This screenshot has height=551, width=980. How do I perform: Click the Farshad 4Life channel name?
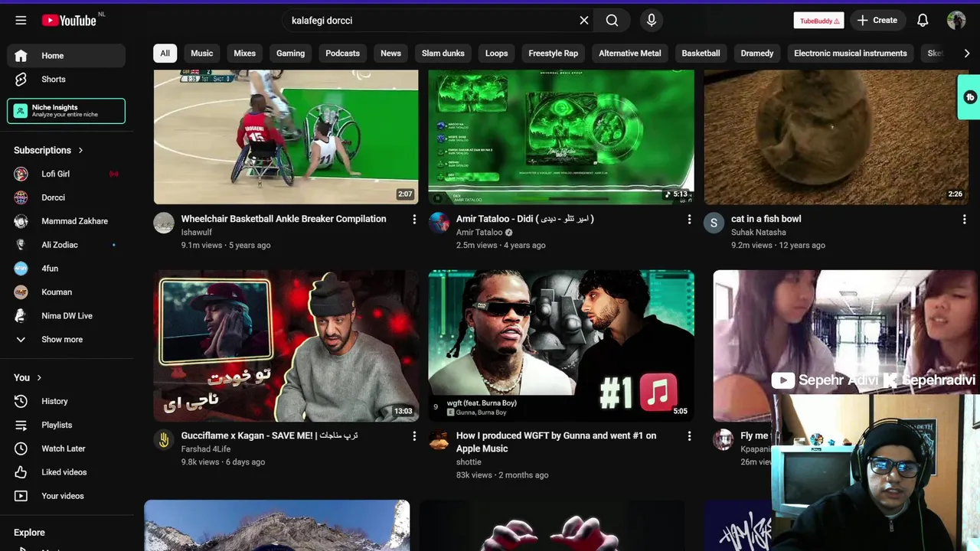tap(206, 449)
